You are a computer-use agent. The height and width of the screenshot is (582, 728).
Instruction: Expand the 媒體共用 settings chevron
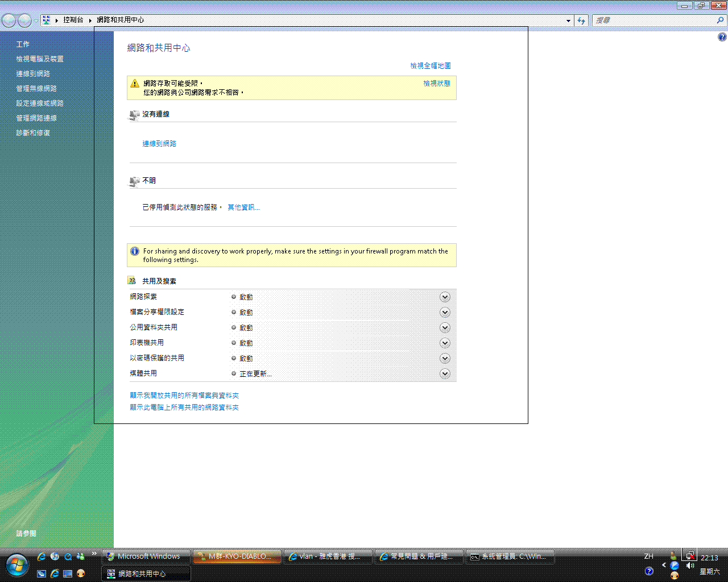(x=445, y=373)
